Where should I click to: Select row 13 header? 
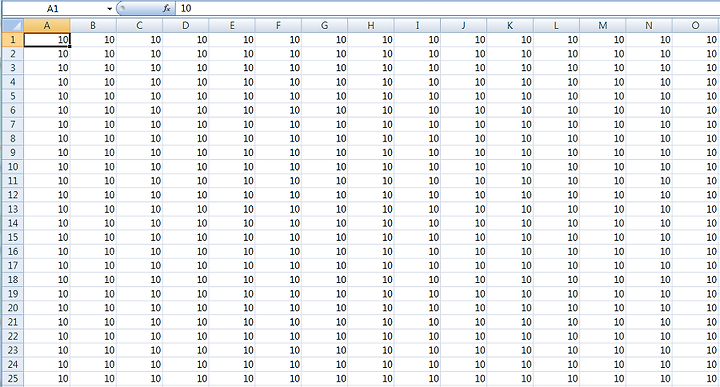point(13,209)
